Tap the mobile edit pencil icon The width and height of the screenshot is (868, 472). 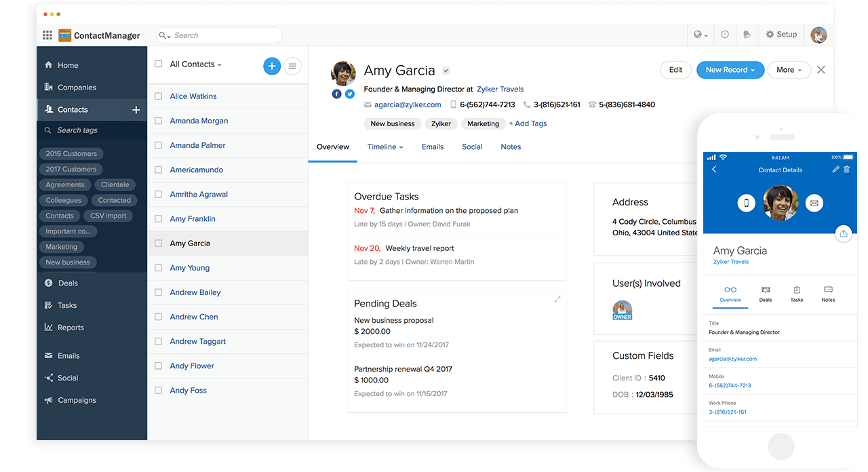click(x=835, y=170)
